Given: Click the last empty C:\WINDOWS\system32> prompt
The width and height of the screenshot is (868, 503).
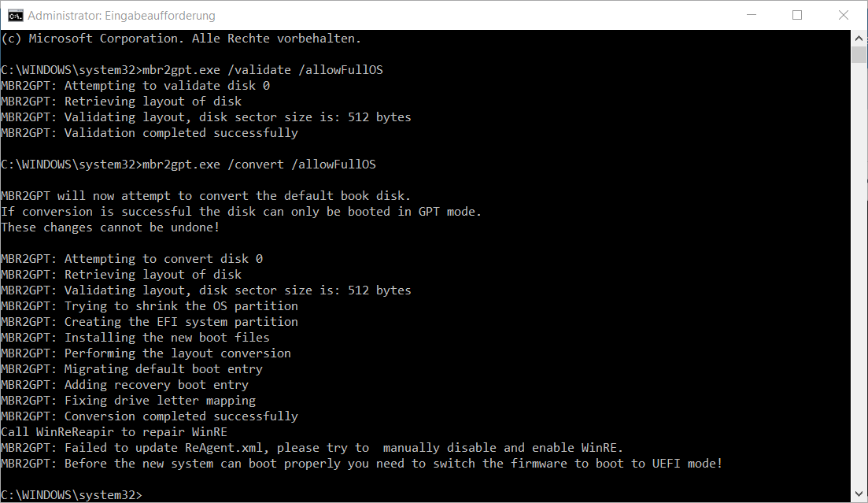Looking at the screenshot, I should [x=72, y=494].
